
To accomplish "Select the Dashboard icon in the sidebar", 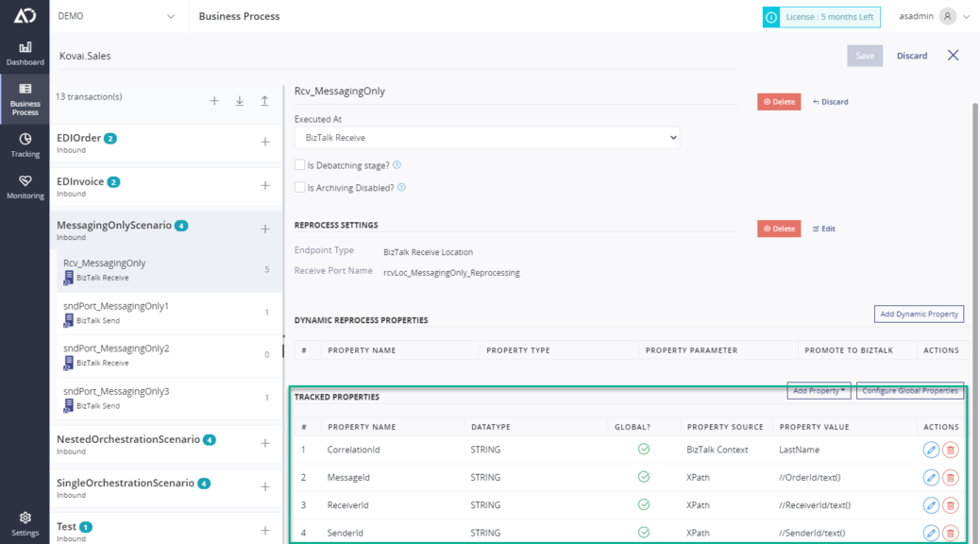I will pos(25,49).
